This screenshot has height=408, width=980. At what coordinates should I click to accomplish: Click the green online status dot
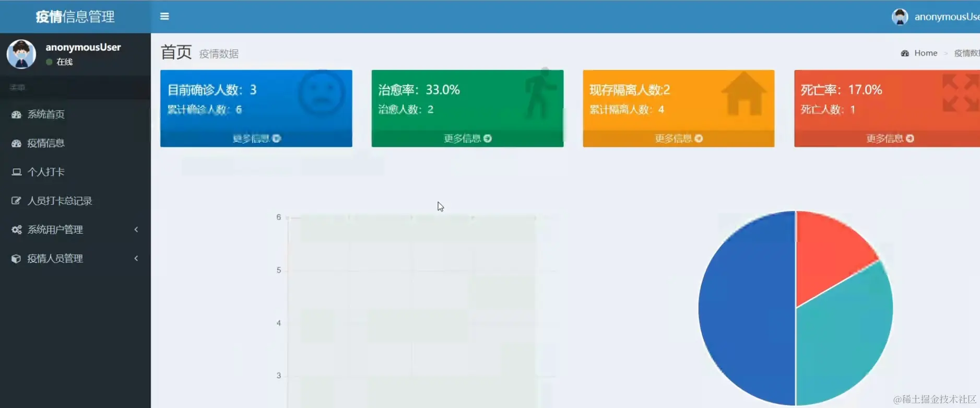(x=49, y=62)
